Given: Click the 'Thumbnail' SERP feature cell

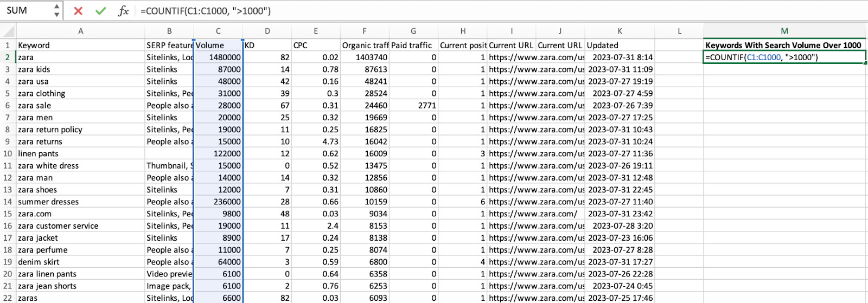Looking at the screenshot, I should coord(169,165).
